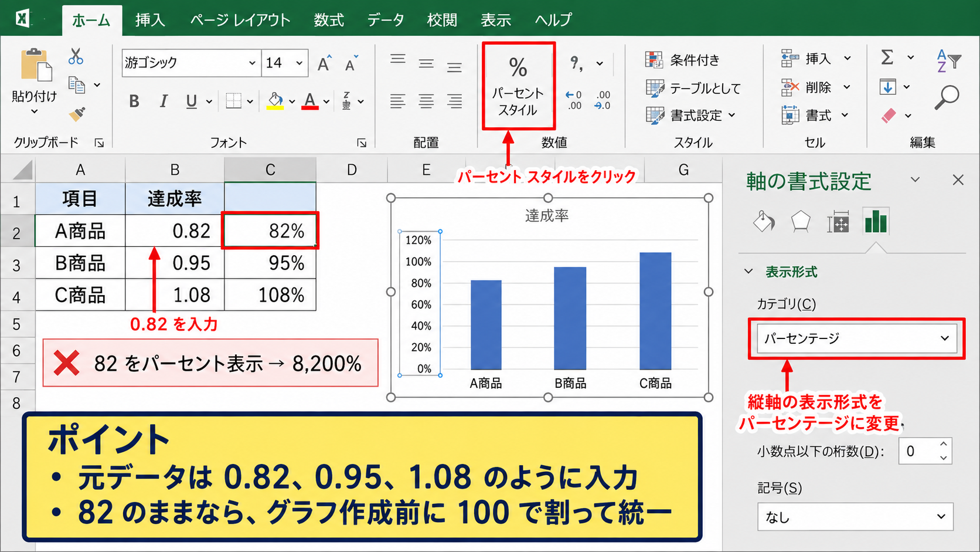
Task: Open the ページ レイアウト ribbon tab
Action: [240, 20]
